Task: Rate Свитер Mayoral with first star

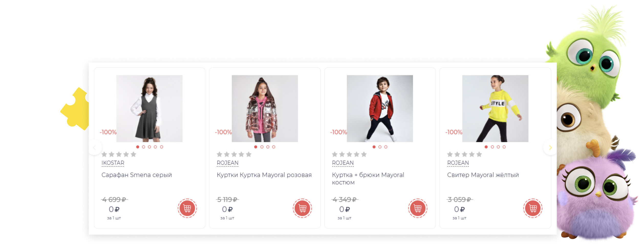Action: click(x=450, y=154)
